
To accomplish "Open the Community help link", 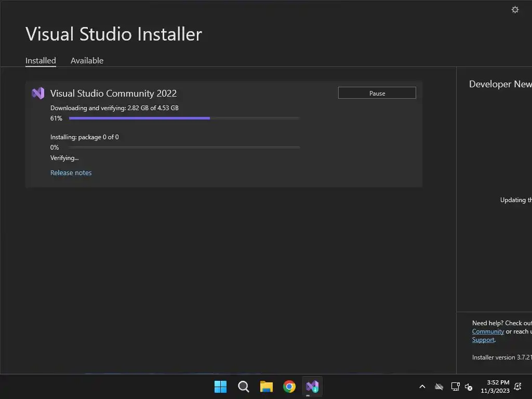I will point(488,331).
